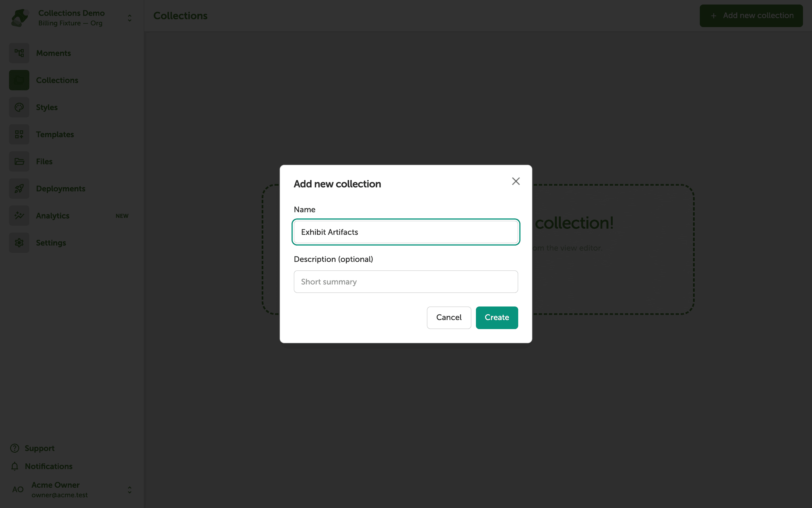This screenshot has height=508, width=812.
Task: Focus the Description Short summary field
Action: 406,282
